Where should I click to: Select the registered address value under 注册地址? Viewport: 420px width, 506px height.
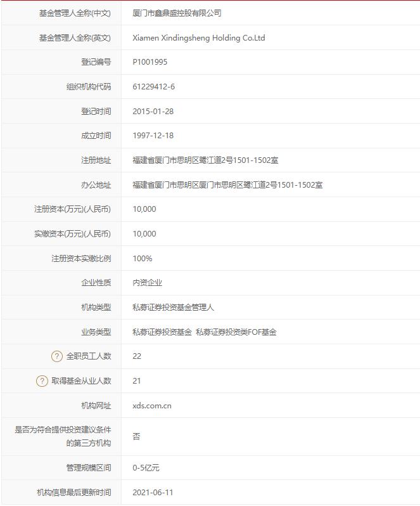[x=205, y=160]
